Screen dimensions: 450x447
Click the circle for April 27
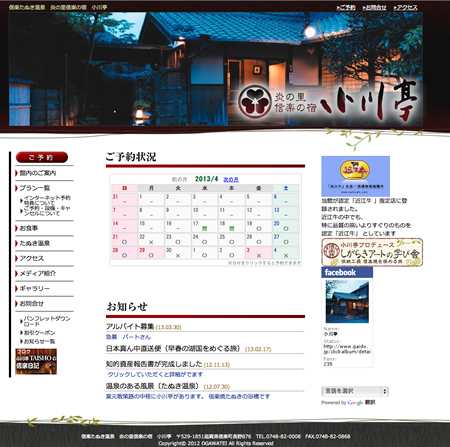(286, 242)
